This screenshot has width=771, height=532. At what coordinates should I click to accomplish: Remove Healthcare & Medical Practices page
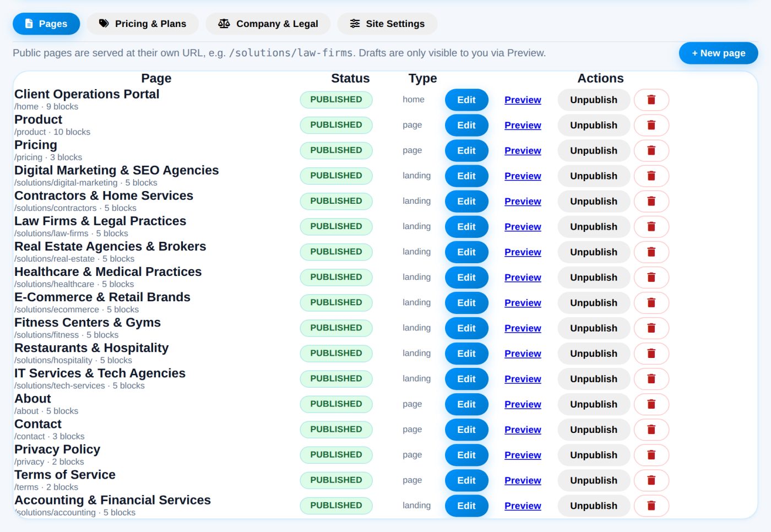pyautogui.click(x=651, y=277)
